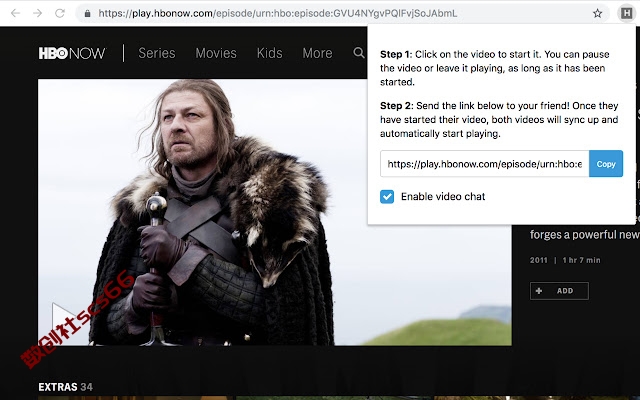Click the padlock site security icon

pyautogui.click(x=87, y=13)
